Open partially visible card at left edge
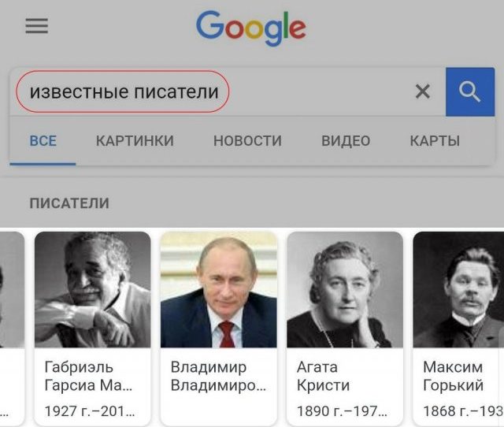This screenshot has width=504, height=427. pos(12,328)
